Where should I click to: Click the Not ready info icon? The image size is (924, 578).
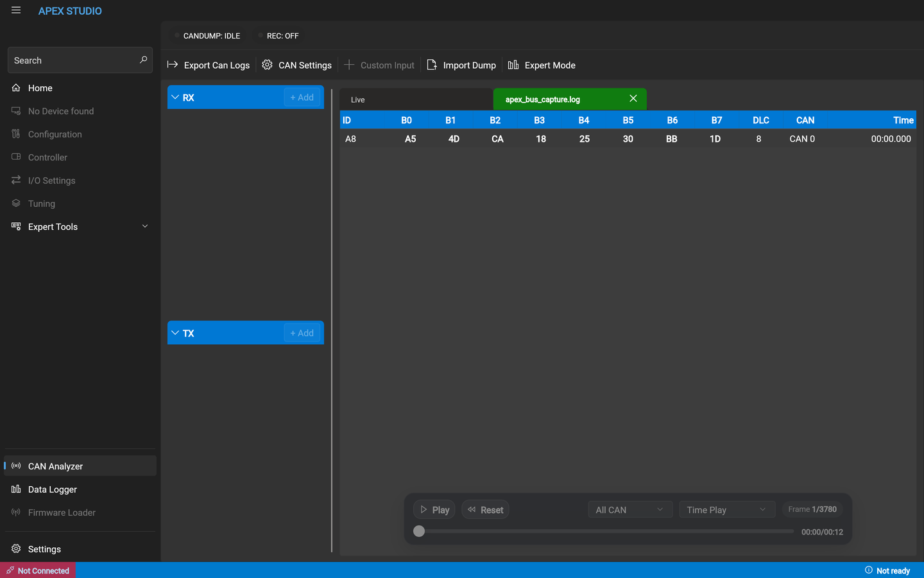click(869, 570)
